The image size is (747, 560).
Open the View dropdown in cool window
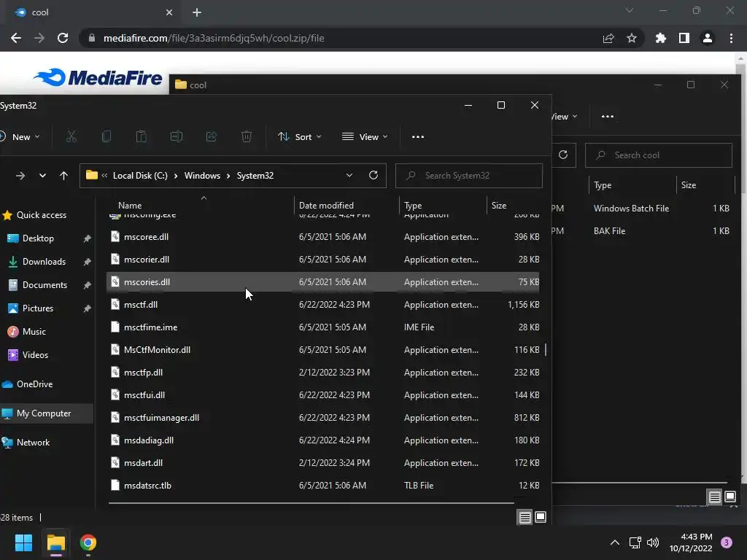tap(565, 116)
